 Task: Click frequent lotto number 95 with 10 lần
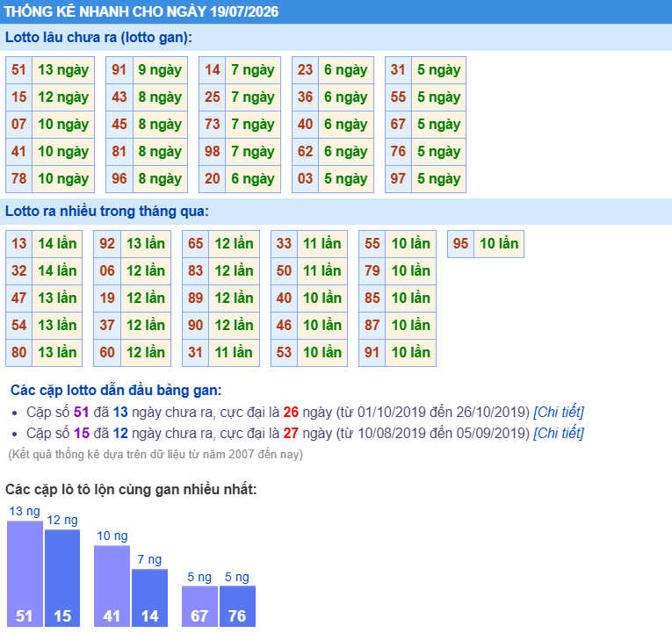(x=460, y=244)
